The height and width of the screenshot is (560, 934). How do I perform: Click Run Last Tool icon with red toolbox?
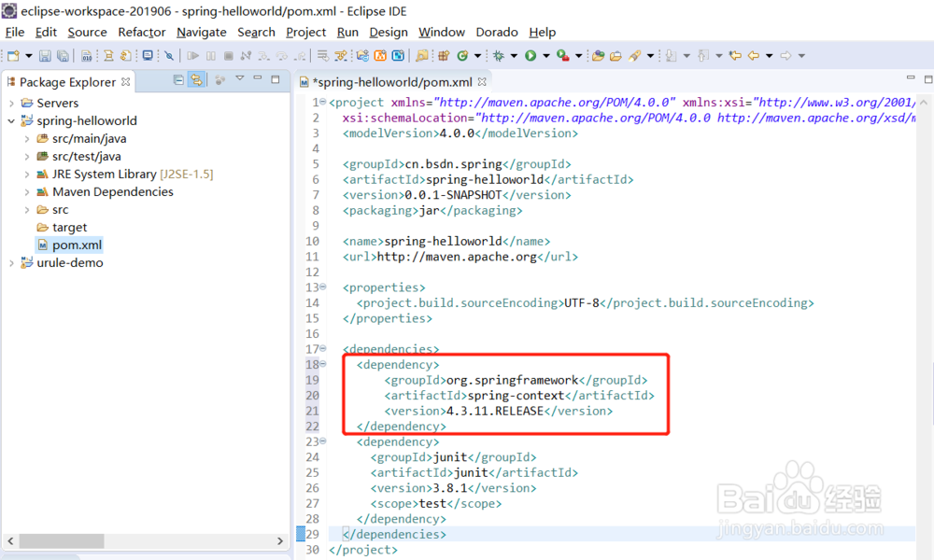(x=563, y=55)
